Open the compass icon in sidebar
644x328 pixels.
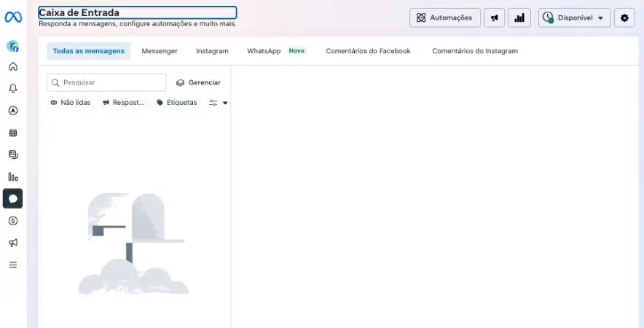point(13,111)
